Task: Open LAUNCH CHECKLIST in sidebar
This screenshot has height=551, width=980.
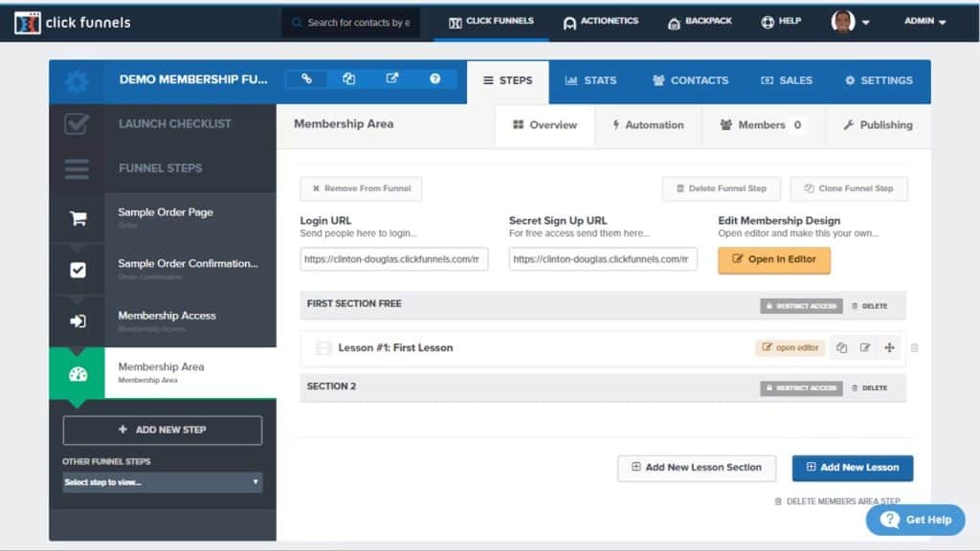Action: click(174, 123)
